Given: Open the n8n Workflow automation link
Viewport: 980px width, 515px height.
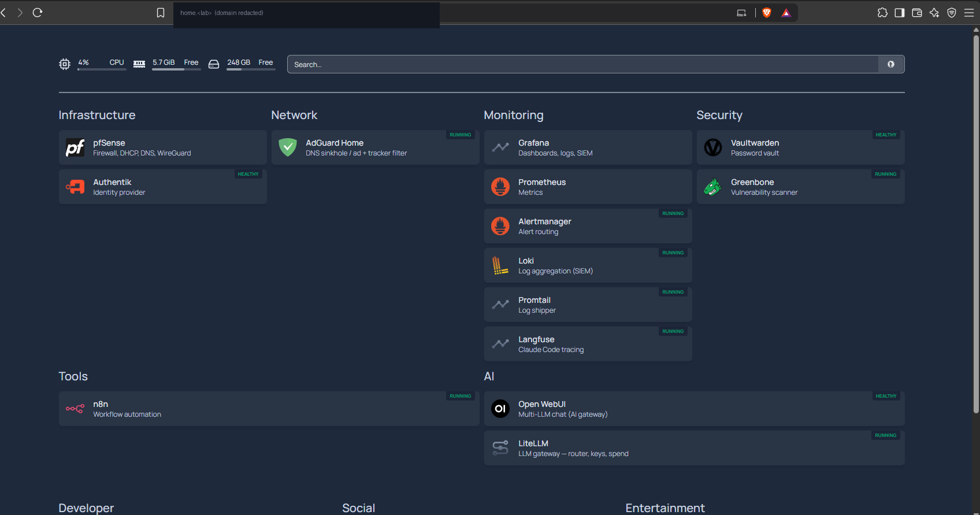Looking at the screenshot, I should click(x=269, y=409).
